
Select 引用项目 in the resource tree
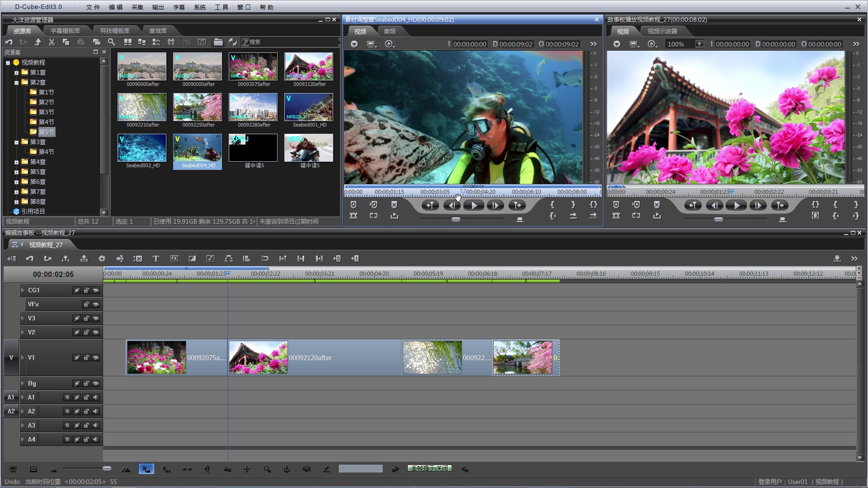click(33, 211)
